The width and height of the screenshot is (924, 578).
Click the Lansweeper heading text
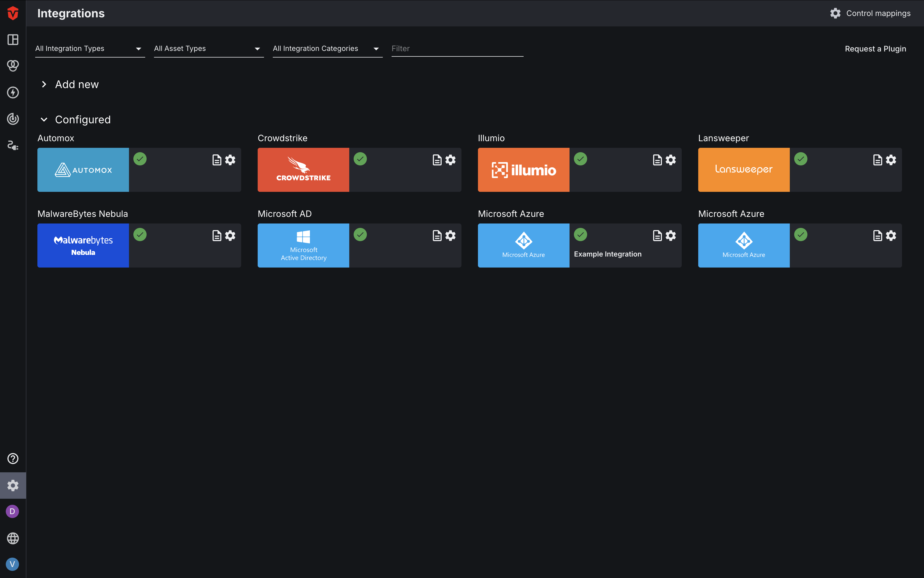[724, 138]
